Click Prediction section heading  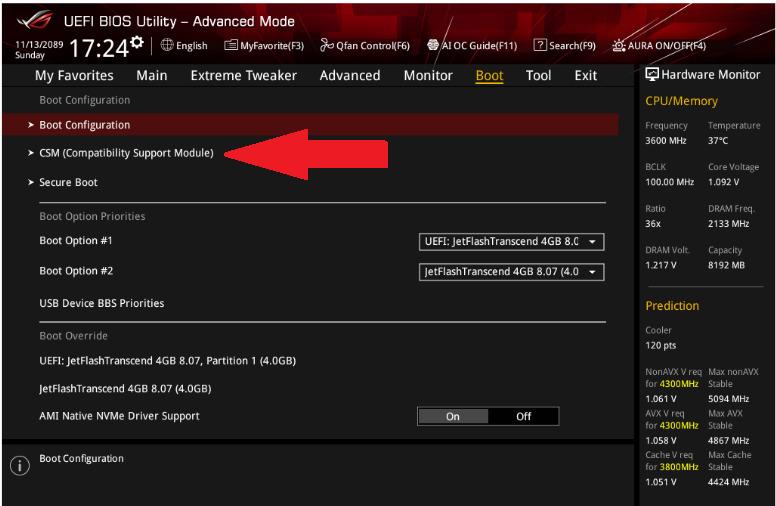pyautogui.click(x=672, y=305)
